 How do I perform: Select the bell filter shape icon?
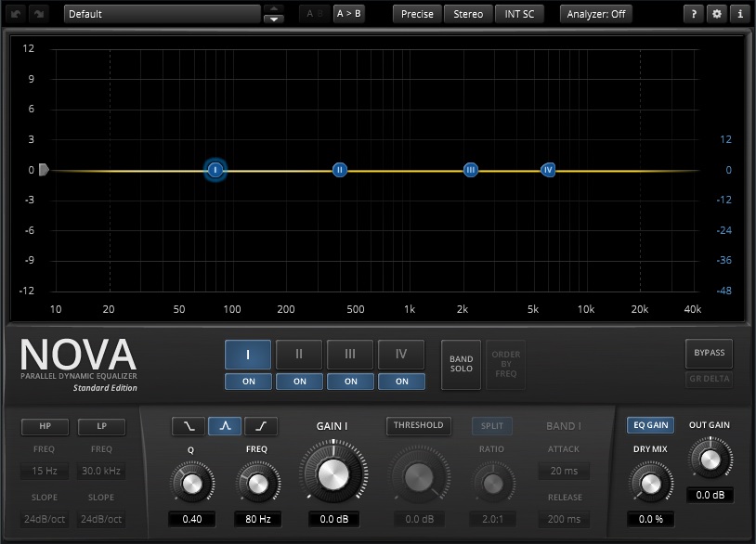coord(225,426)
